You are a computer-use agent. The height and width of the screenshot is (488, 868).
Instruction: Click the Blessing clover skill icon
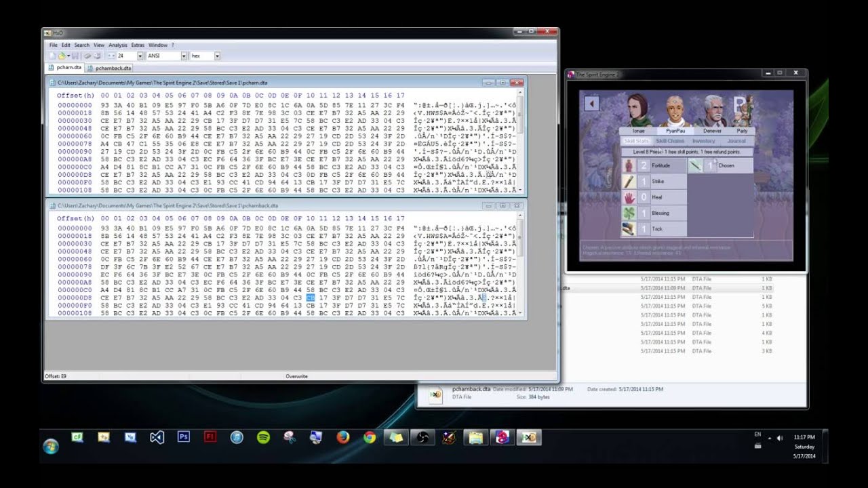(629, 213)
